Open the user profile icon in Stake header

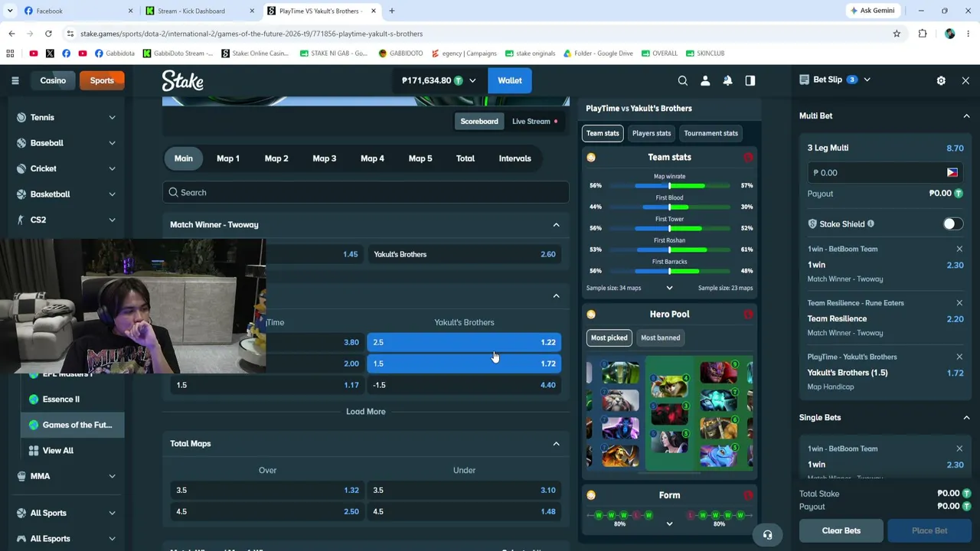pyautogui.click(x=705, y=80)
